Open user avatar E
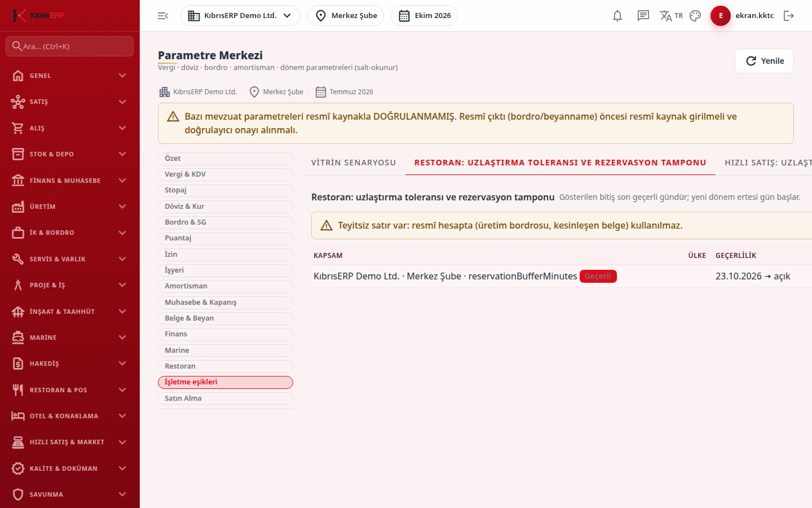 [721, 16]
